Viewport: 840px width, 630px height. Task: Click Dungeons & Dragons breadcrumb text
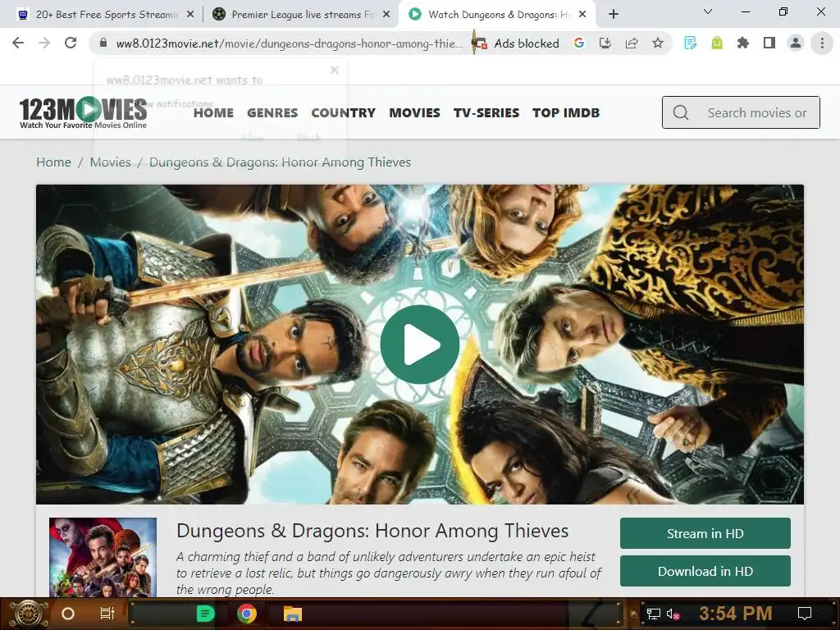[x=281, y=162]
